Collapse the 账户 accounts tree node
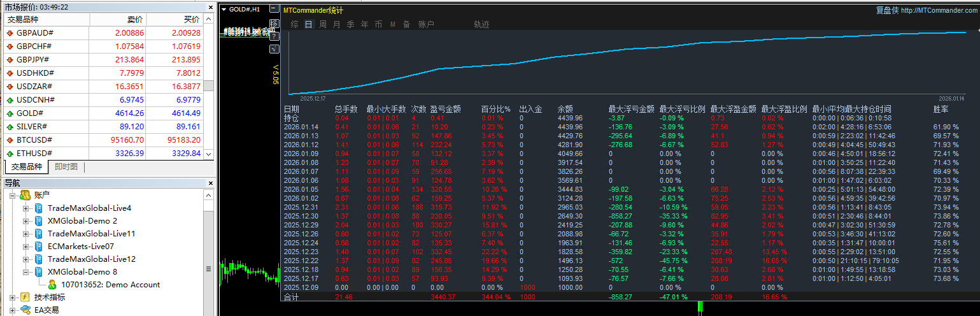Screen dimensions: 980x316 pyautogui.click(x=13, y=196)
